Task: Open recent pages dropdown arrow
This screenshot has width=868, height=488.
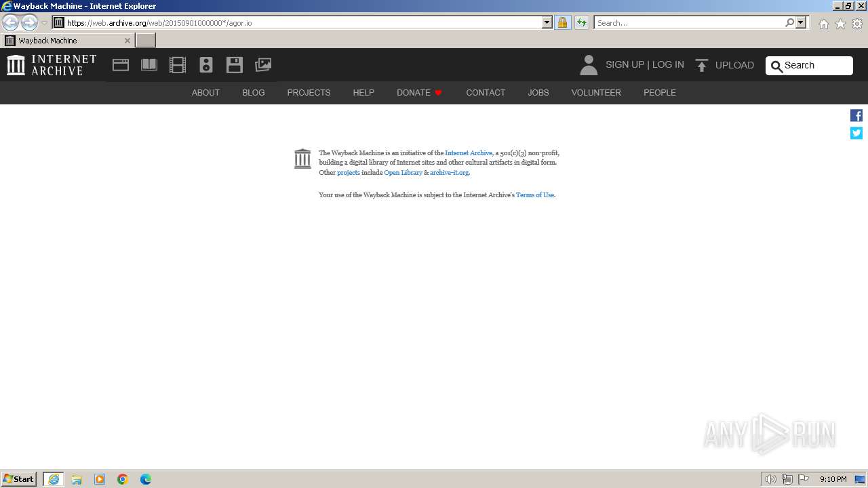Action: point(44,23)
